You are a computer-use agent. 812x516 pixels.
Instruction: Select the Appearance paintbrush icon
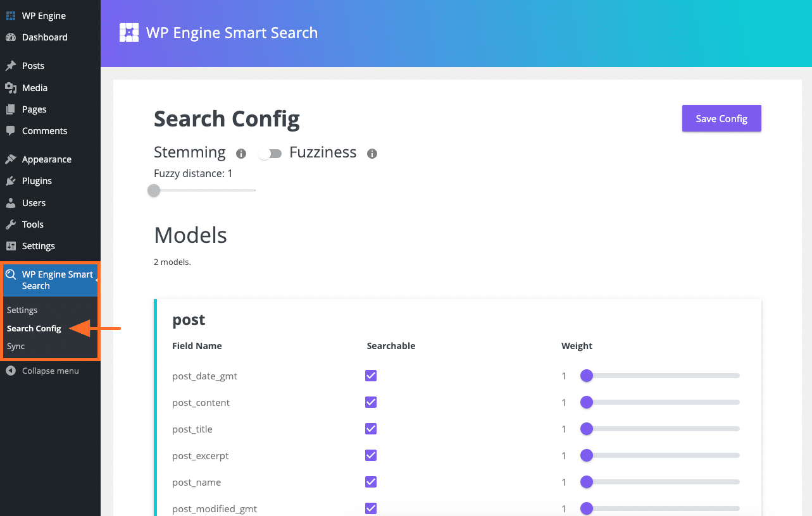pos(11,159)
